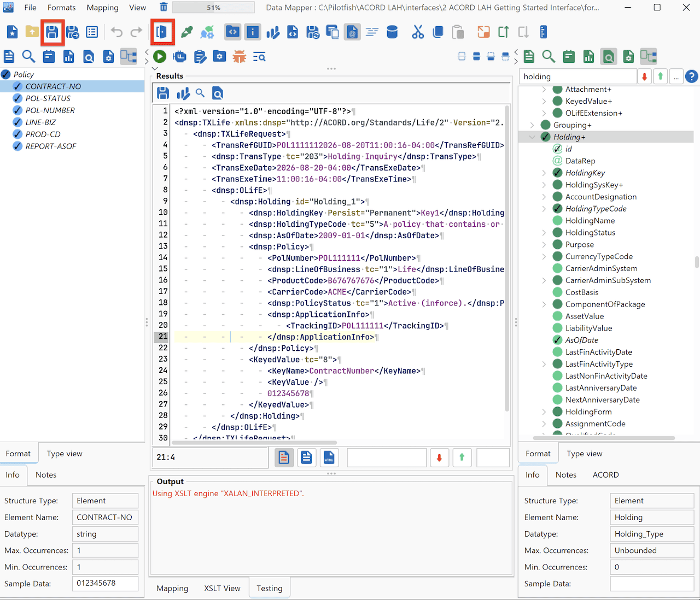Open the File menu
This screenshot has height=600, width=700.
coord(31,8)
